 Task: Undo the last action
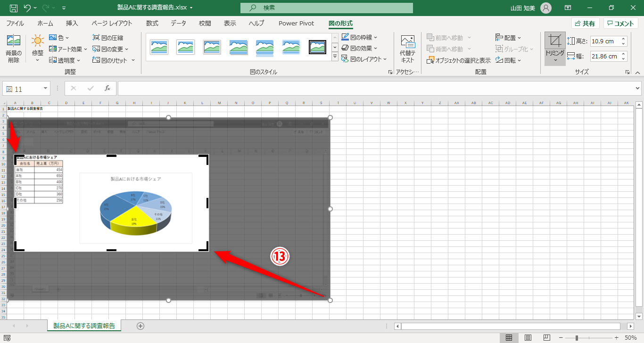[x=27, y=8]
